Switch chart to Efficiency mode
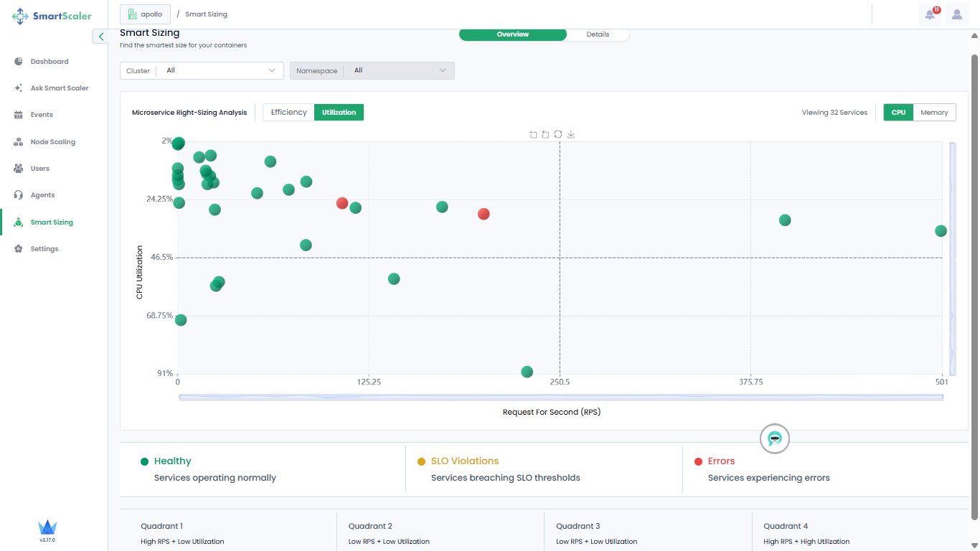 pyautogui.click(x=288, y=112)
